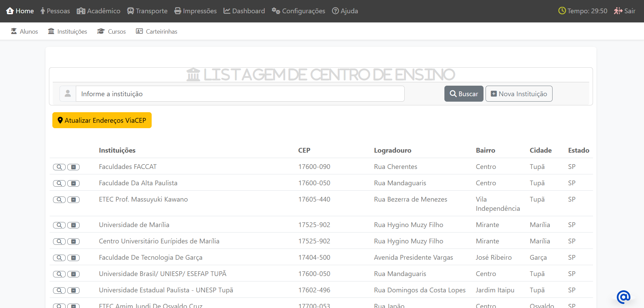Switch to the Alunos tab
The image size is (644, 308).
coord(24,31)
